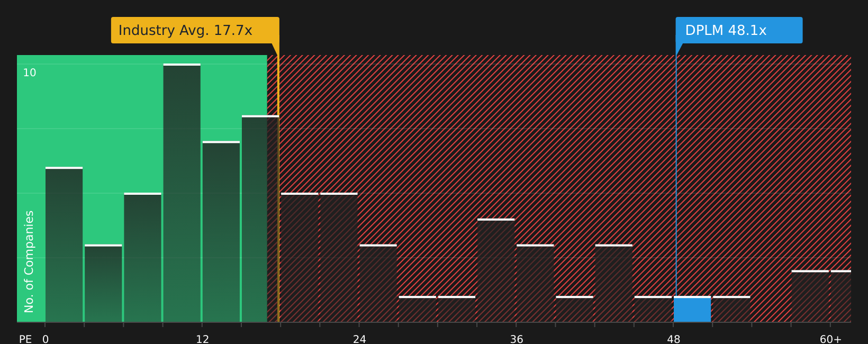The image size is (868, 344).
Task: Click the '48' axis label
Action: [x=674, y=339]
